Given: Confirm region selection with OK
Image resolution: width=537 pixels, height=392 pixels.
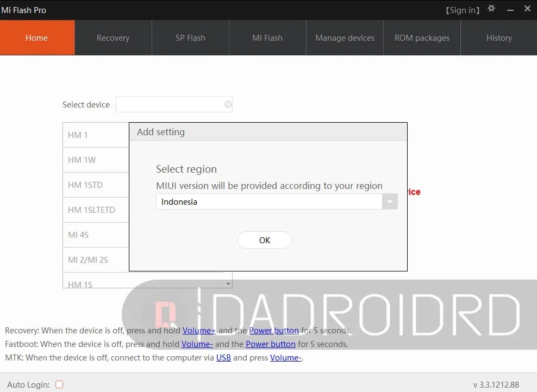Looking at the screenshot, I should (265, 239).
